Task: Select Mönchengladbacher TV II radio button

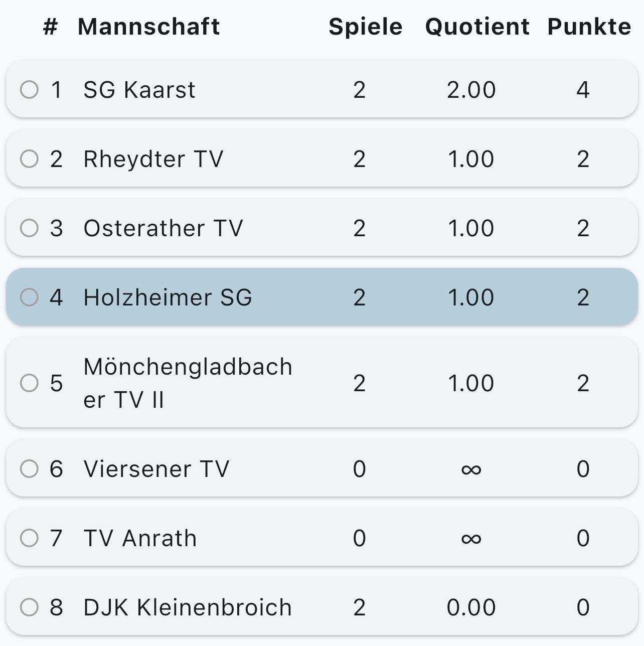Action: 29,383
